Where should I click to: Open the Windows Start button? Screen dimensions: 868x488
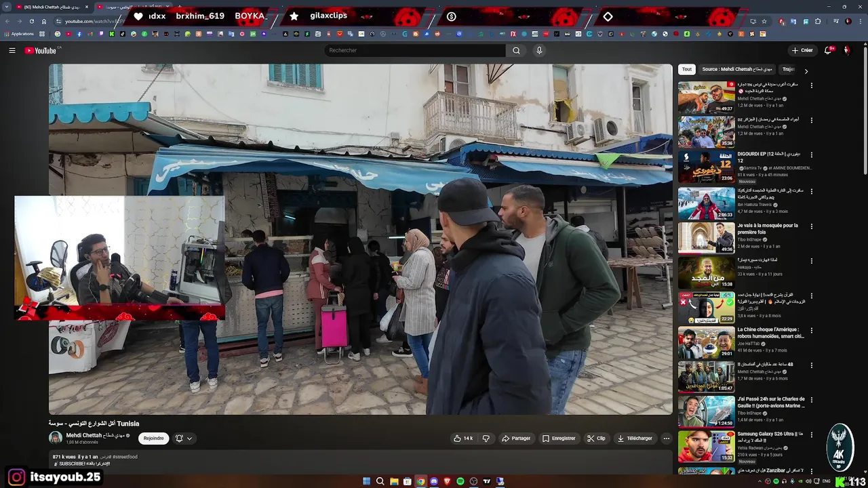tap(367, 481)
